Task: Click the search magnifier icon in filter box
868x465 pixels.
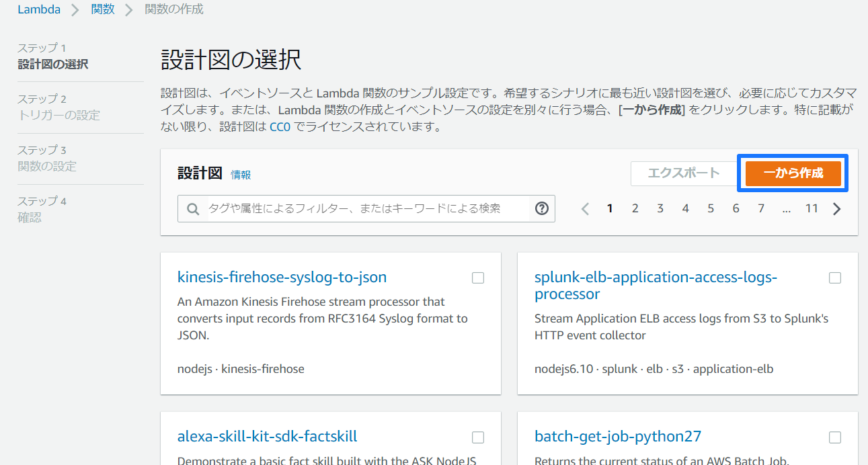Action: pos(193,209)
